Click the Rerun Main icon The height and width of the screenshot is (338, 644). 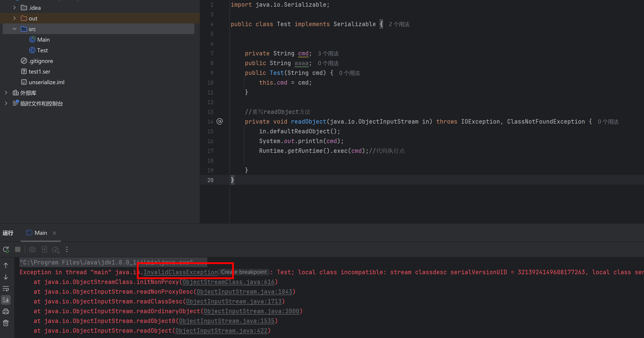6,249
